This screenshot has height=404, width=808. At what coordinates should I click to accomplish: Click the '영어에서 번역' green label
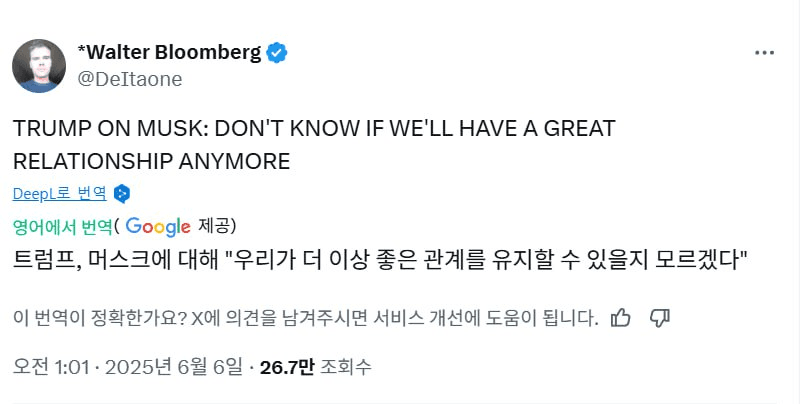pyautogui.click(x=62, y=226)
